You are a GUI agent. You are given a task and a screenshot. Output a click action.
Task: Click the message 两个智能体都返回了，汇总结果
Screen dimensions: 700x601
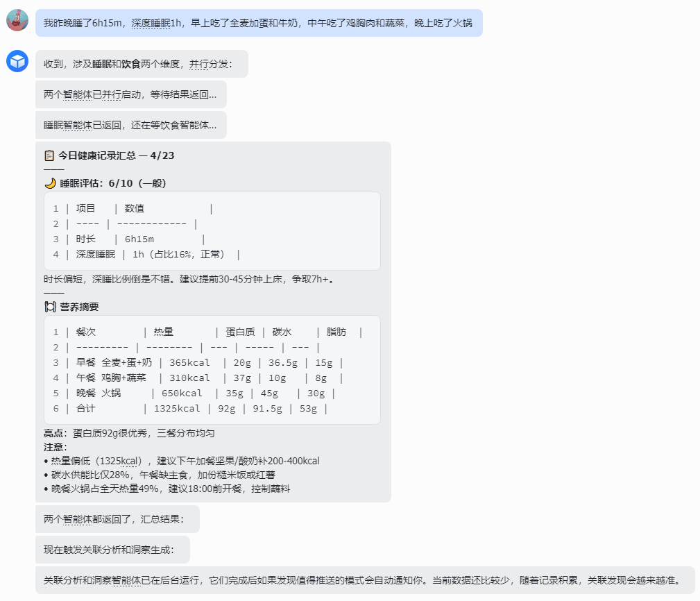(x=117, y=519)
